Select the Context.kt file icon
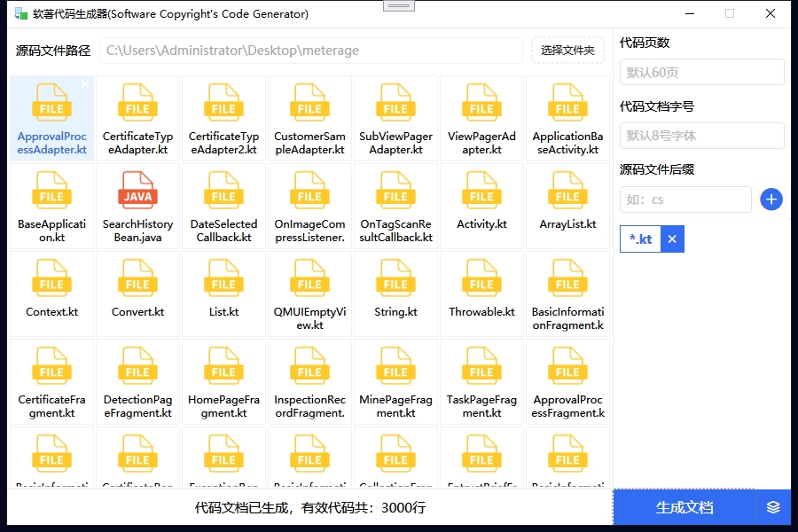The image size is (798, 532). (x=51, y=278)
